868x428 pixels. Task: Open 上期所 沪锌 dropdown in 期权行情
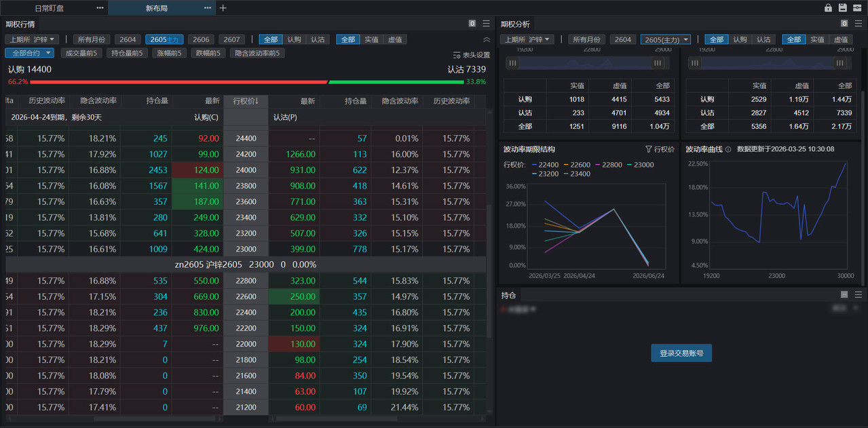32,39
